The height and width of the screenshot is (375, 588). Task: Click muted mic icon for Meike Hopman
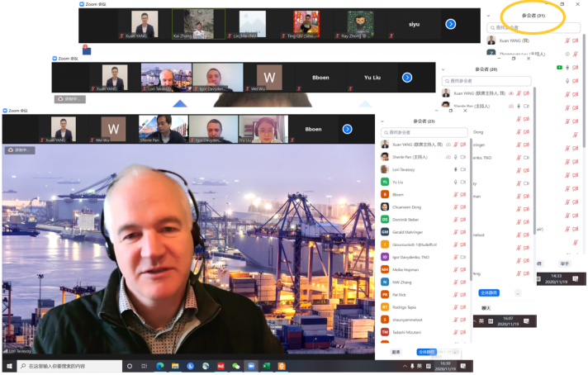[456, 269]
